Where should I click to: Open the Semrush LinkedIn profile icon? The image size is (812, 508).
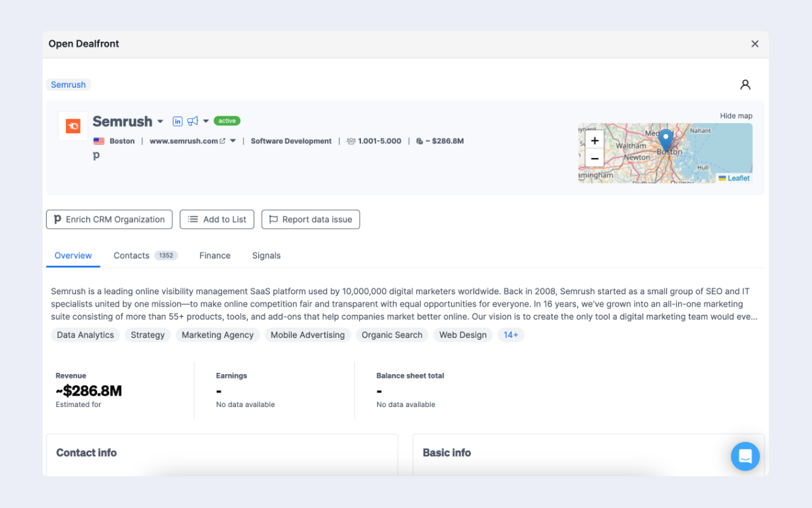tap(178, 121)
